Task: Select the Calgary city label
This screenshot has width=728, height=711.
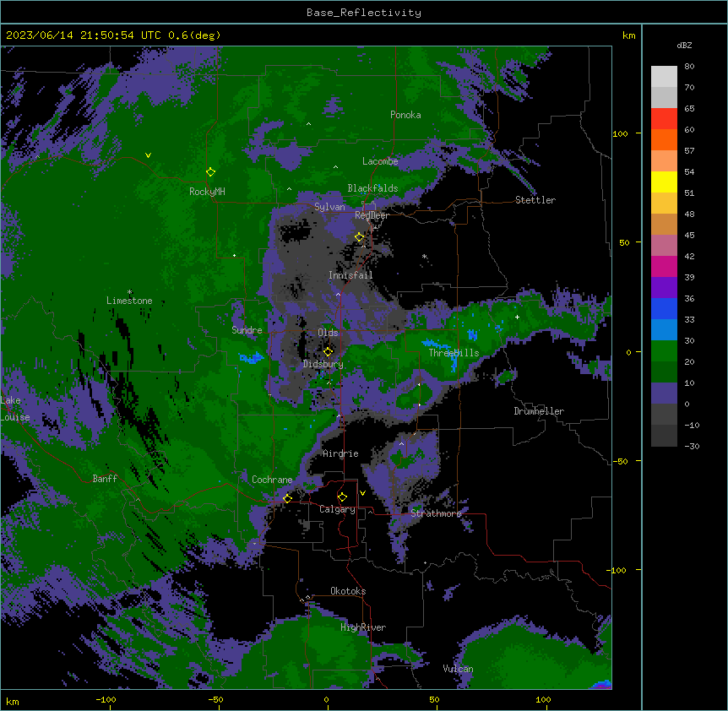Action: tap(338, 509)
